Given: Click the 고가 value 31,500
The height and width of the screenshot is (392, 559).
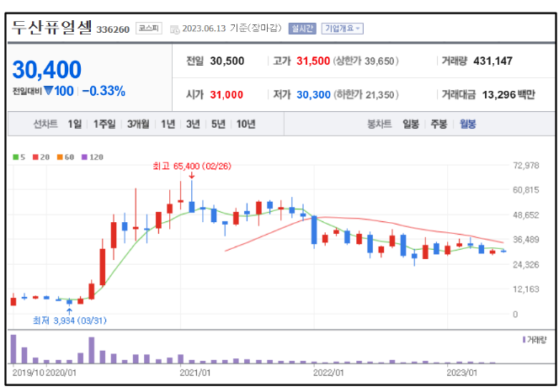Looking at the screenshot, I should [x=313, y=61].
